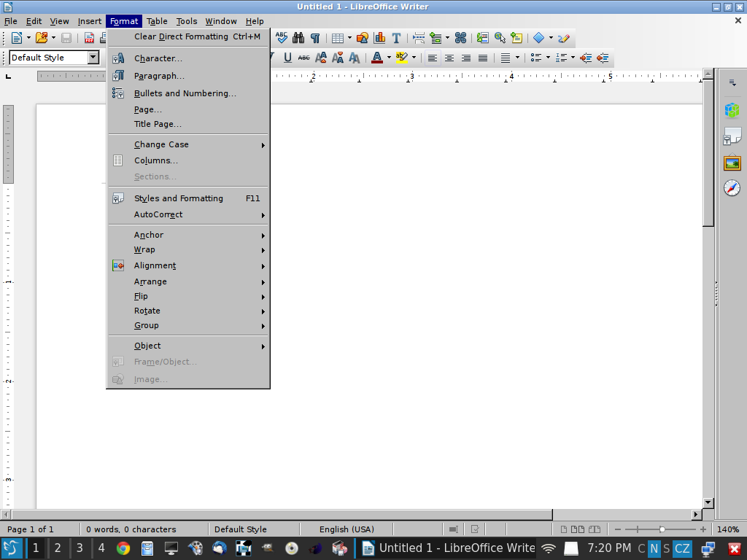Viewport: 747px width, 560px height.
Task: Open the Default Style paragraph style dropdown
Action: click(x=93, y=58)
